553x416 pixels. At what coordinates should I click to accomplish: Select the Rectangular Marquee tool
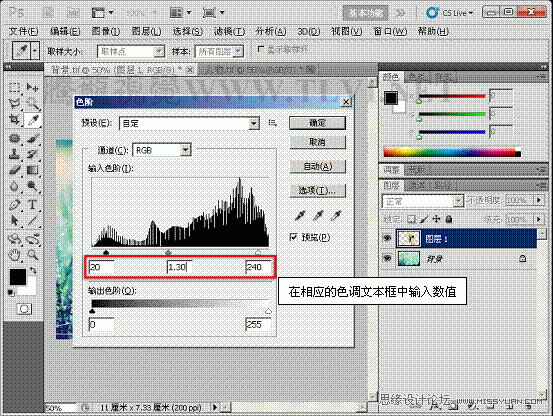tap(14, 87)
